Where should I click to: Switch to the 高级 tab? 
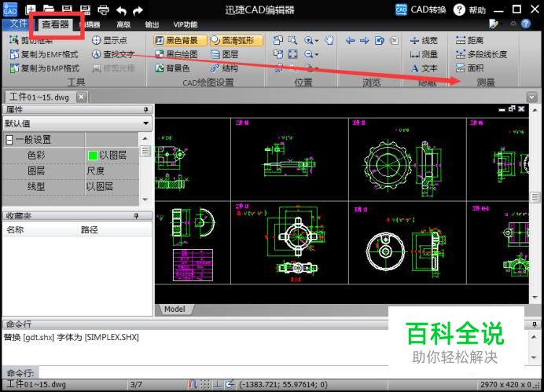tap(123, 24)
